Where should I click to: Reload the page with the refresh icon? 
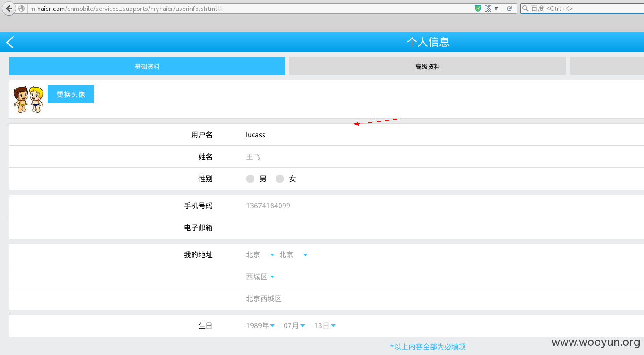[509, 9]
